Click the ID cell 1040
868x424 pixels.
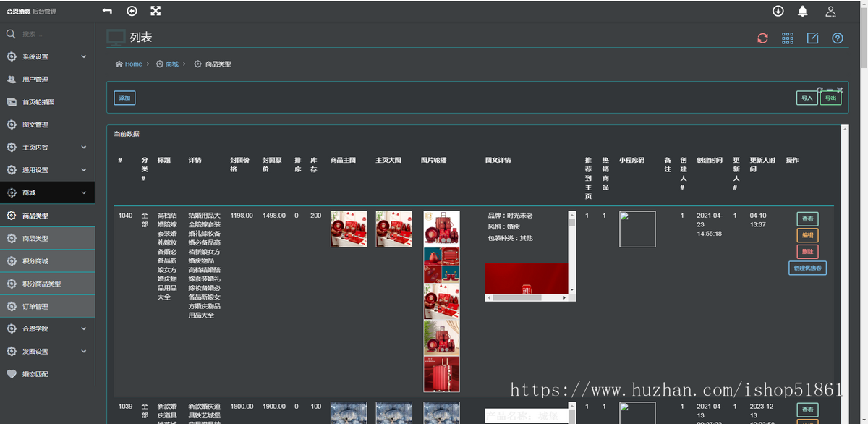click(x=125, y=216)
